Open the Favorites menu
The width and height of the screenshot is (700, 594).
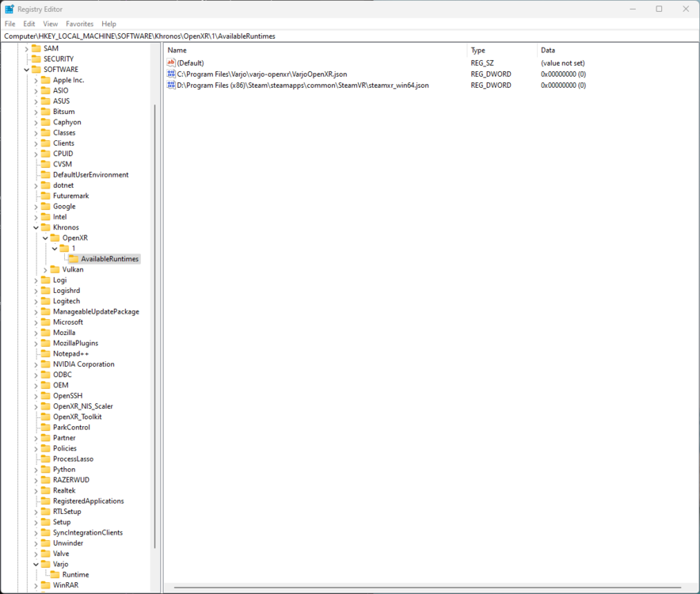click(x=79, y=24)
